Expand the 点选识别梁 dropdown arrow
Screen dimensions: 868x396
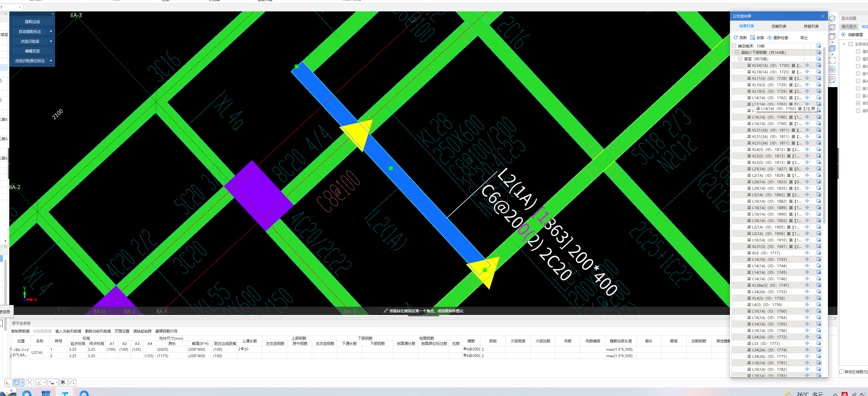pos(51,41)
